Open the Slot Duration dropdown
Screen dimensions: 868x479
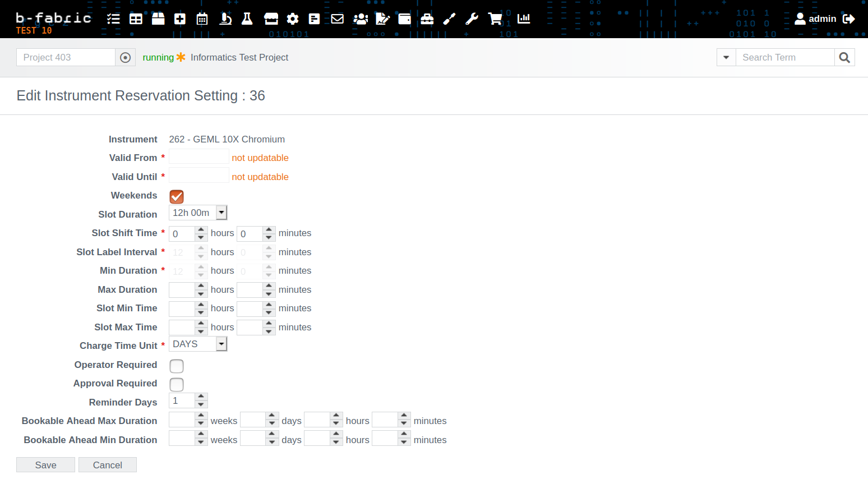(x=198, y=213)
